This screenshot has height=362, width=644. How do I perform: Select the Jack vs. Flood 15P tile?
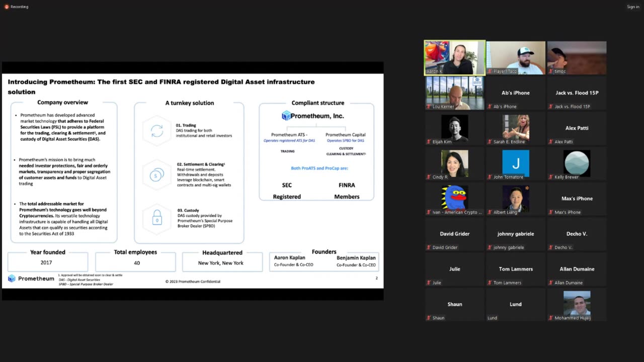pyautogui.click(x=577, y=93)
